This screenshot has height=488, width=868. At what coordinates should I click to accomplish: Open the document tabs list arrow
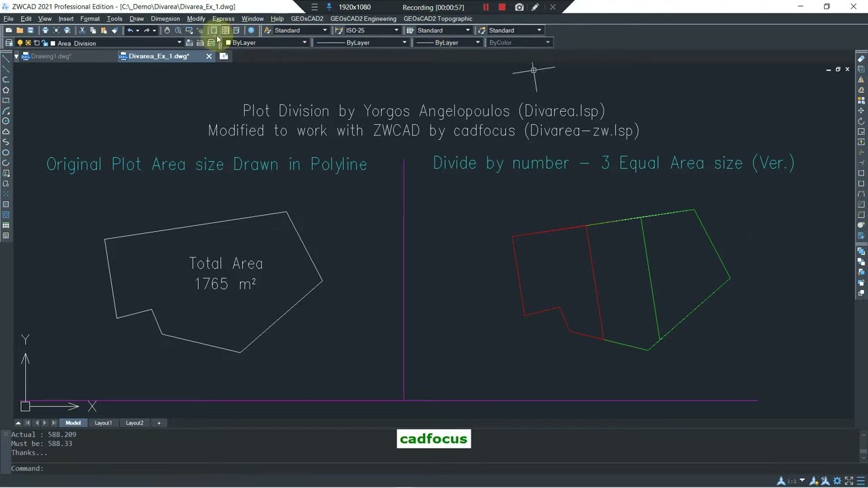coord(16,56)
